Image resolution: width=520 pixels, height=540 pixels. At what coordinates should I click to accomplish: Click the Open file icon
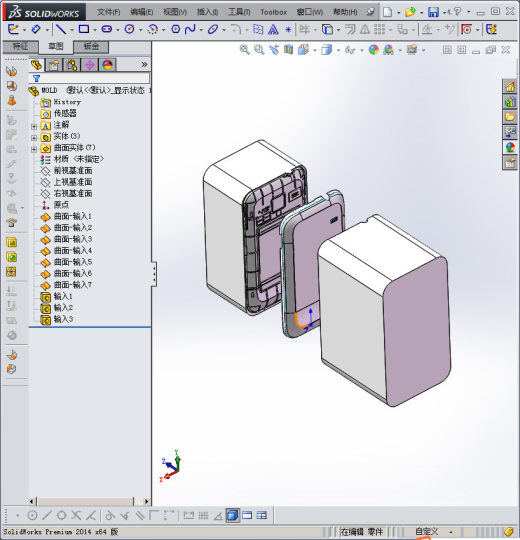pos(410,12)
